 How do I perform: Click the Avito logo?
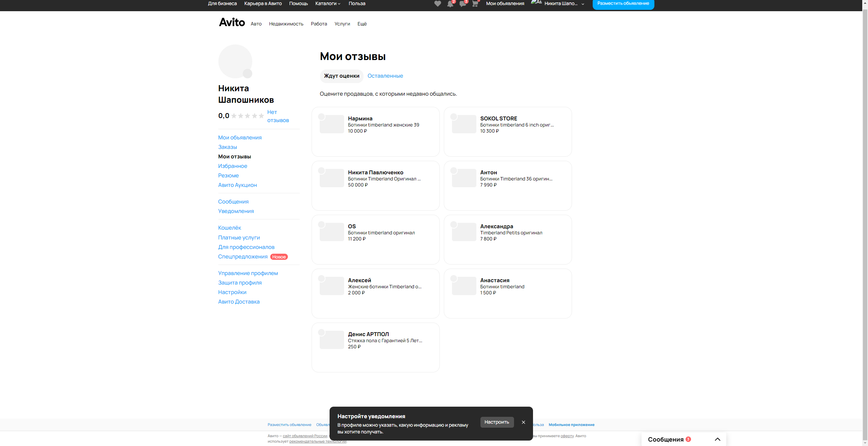click(x=232, y=22)
